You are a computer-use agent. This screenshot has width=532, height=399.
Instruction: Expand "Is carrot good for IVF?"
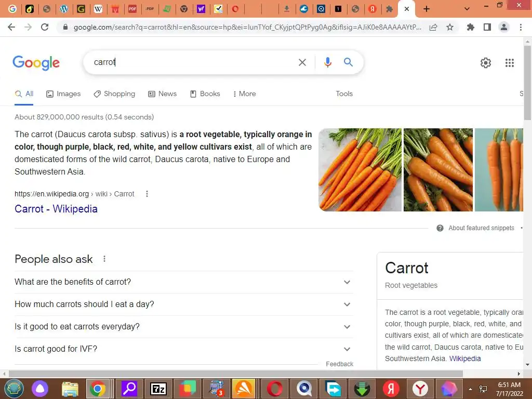pyautogui.click(x=183, y=349)
